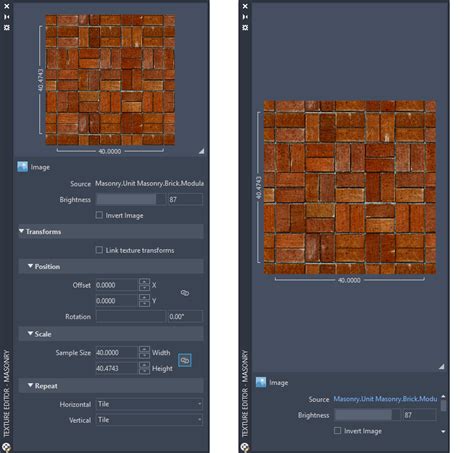
Task: Enable Invert Image in right panel
Action: point(337,431)
